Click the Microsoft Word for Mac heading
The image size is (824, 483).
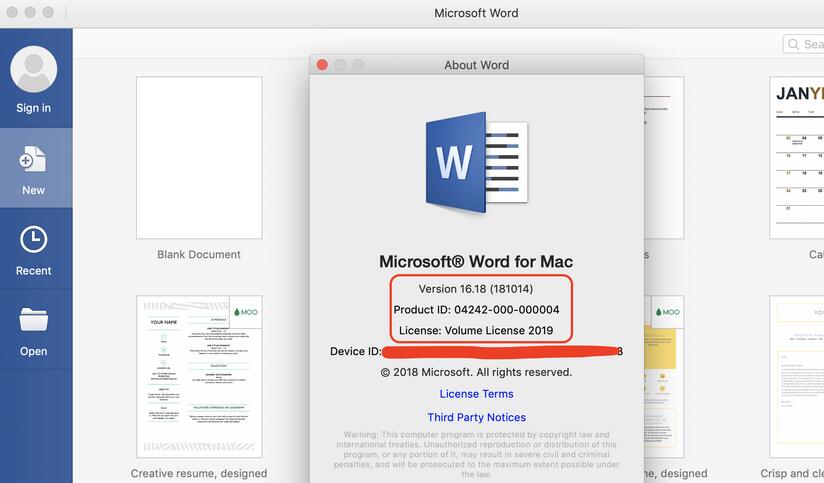click(x=476, y=261)
